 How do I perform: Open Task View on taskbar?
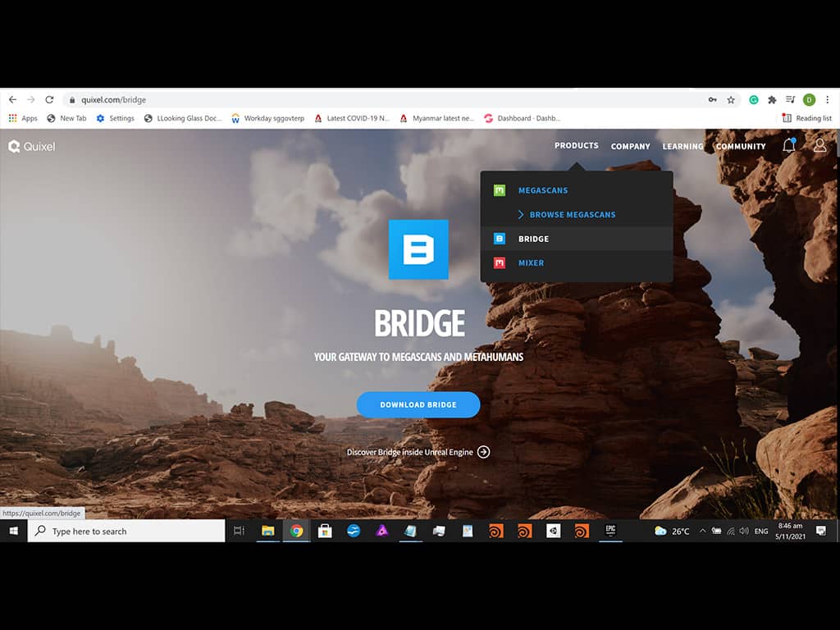[239, 531]
